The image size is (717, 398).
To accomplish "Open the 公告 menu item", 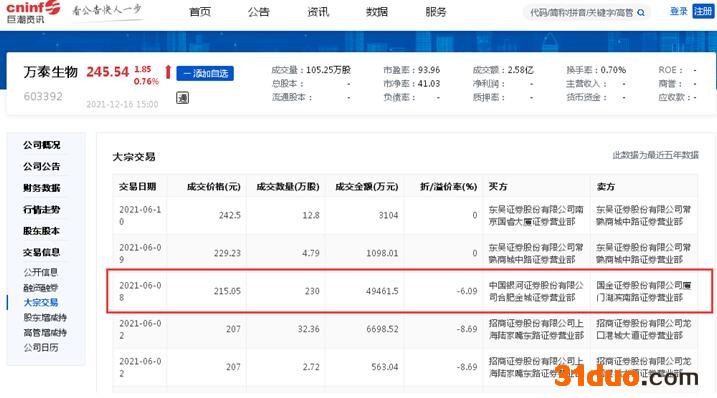I will pyautogui.click(x=259, y=12).
